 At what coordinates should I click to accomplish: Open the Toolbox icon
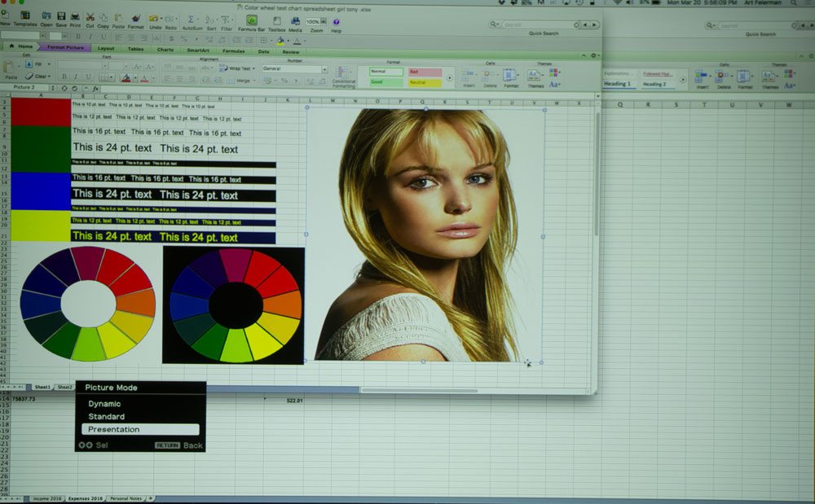click(276, 21)
